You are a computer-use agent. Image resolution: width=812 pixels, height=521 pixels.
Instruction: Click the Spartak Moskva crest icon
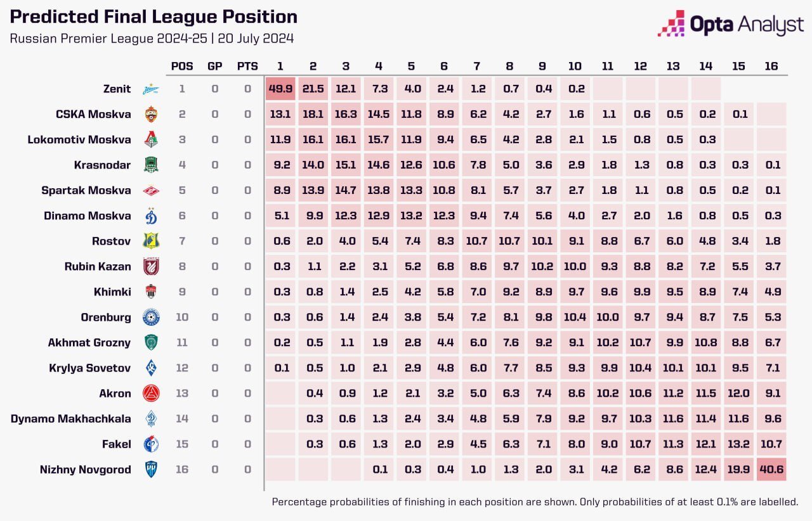point(151,191)
